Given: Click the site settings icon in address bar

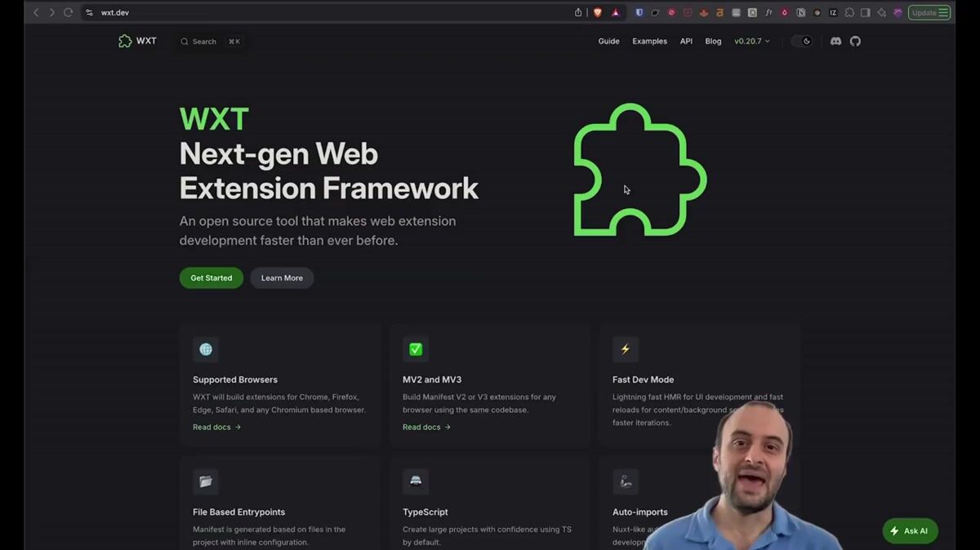Looking at the screenshot, I should pos(90,12).
